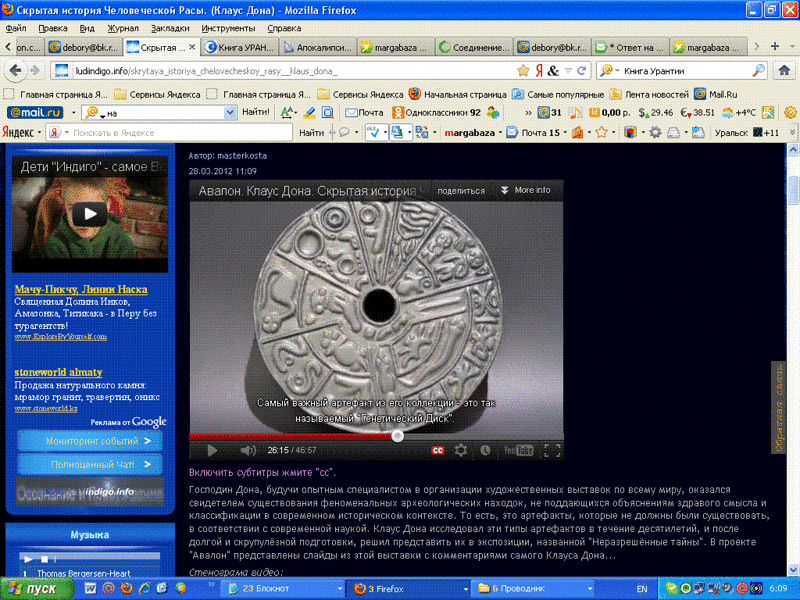Click the music player seek bar
Viewport: 800px width, 600px height.
[x=109, y=556]
